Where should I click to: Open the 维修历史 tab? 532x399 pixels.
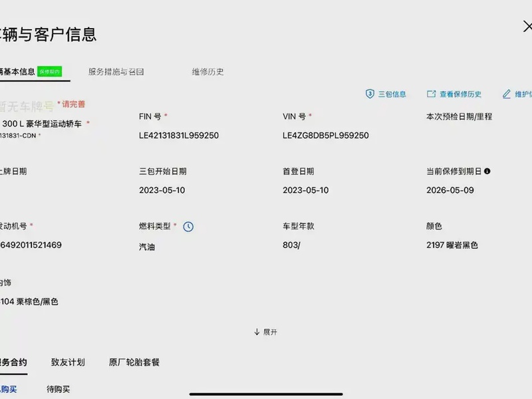207,72
